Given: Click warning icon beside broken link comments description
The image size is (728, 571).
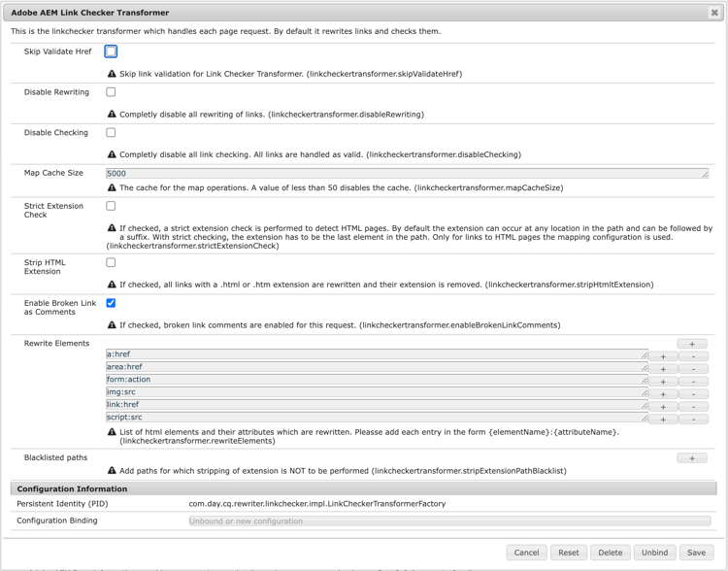Looking at the screenshot, I should click(112, 324).
